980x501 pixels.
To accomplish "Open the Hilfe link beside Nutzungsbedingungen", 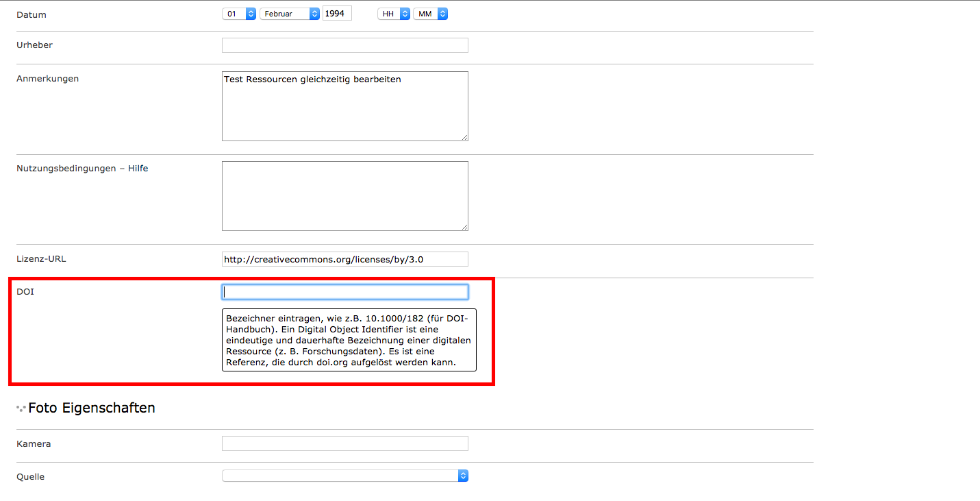I will [x=138, y=169].
